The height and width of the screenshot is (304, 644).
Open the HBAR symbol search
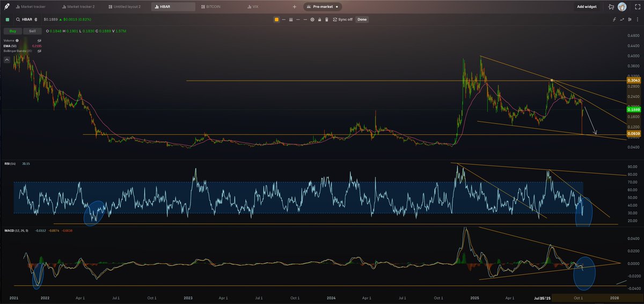[x=27, y=19]
